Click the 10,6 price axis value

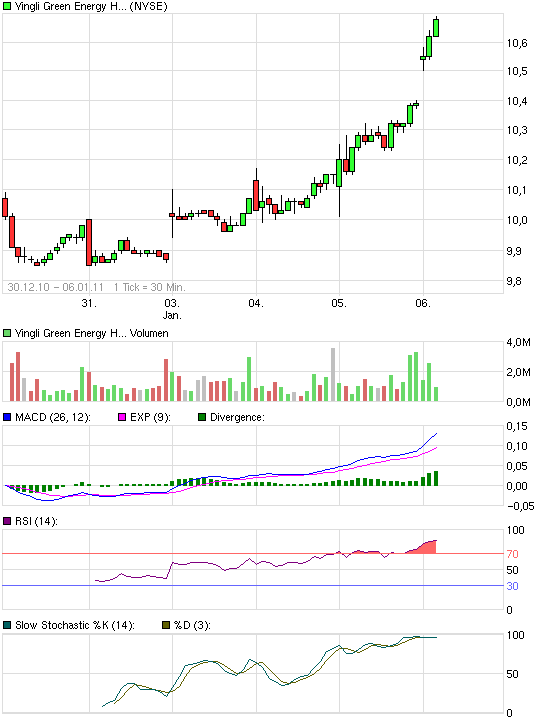click(x=517, y=43)
